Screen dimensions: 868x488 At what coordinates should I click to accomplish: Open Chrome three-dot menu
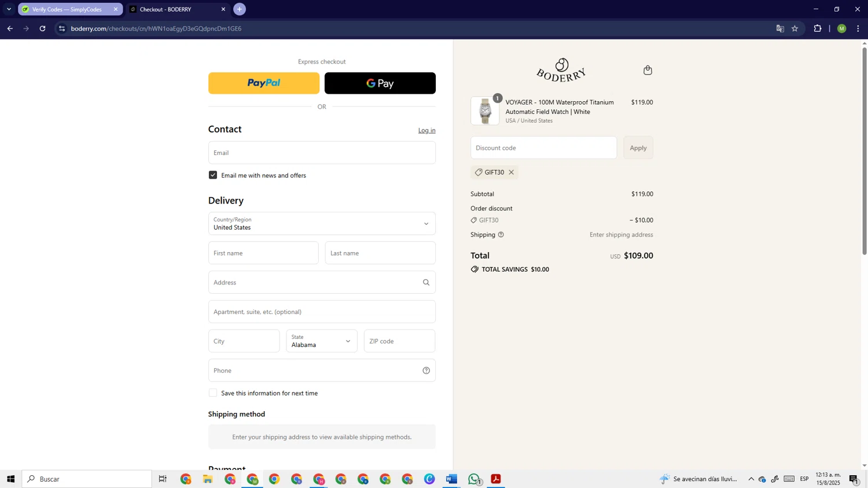tap(858, 28)
